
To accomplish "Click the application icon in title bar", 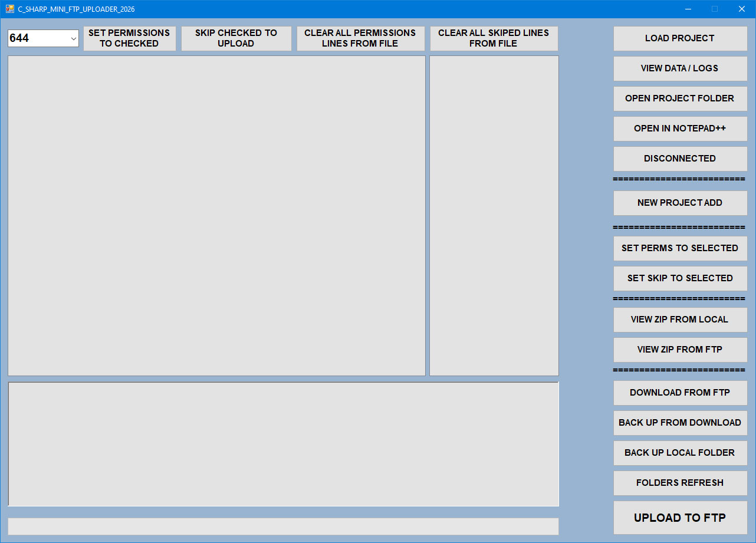I will (x=10, y=9).
